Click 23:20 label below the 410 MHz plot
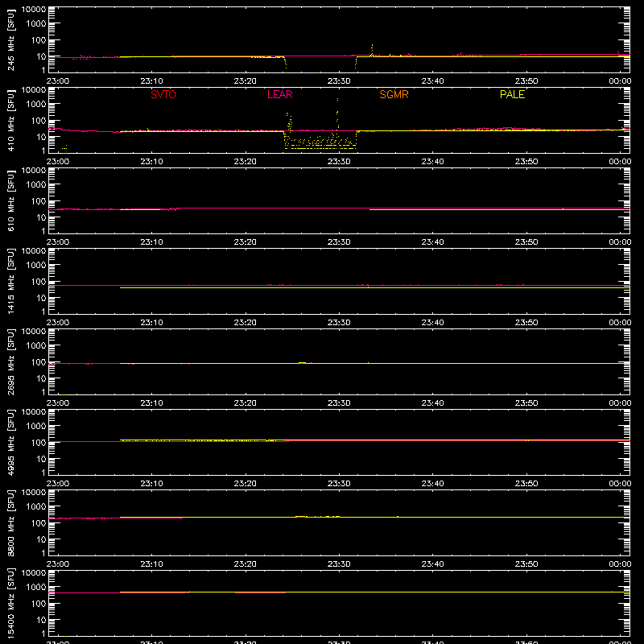This screenshot has height=644, width=644. tap(246, 162)
